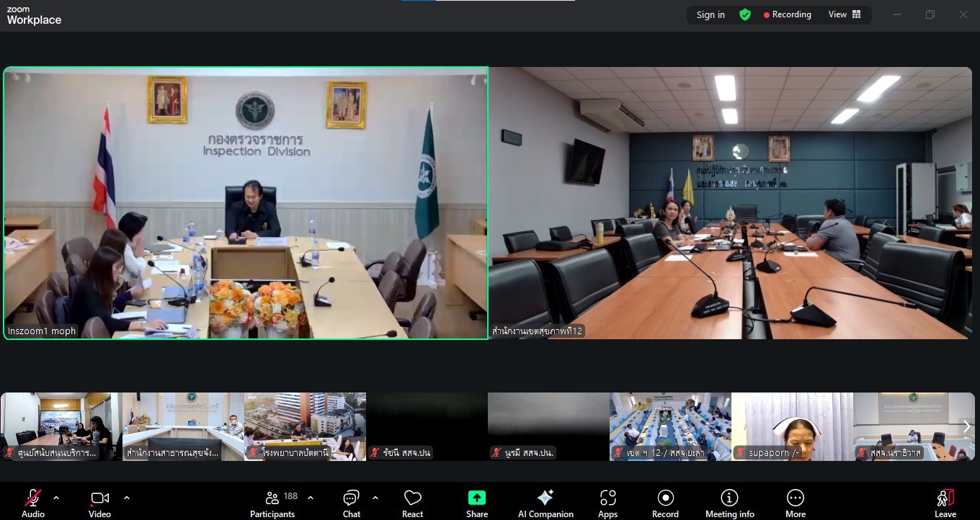The height and width of the screenshot is (520, 980).
Task: Show Meeting info details
Action: pyautogui.click(x=729, y=502)
